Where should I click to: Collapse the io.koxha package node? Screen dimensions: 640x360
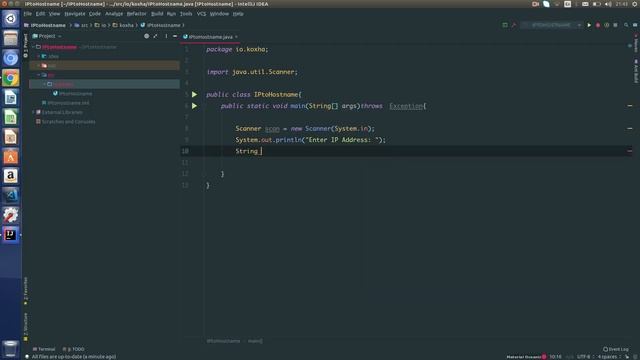[44, 84]
